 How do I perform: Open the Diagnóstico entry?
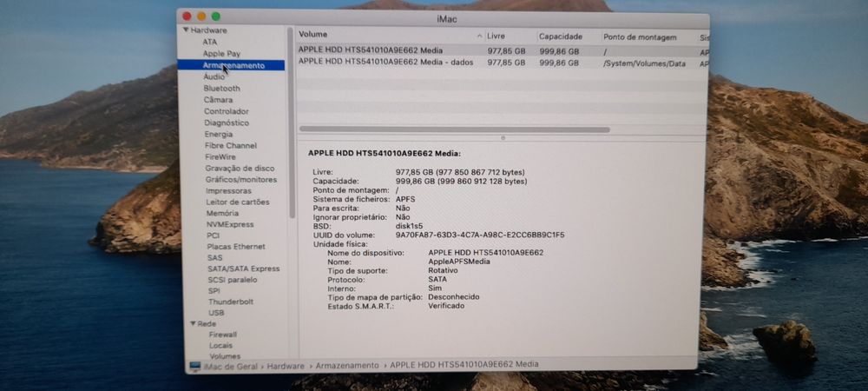[227, 123]
